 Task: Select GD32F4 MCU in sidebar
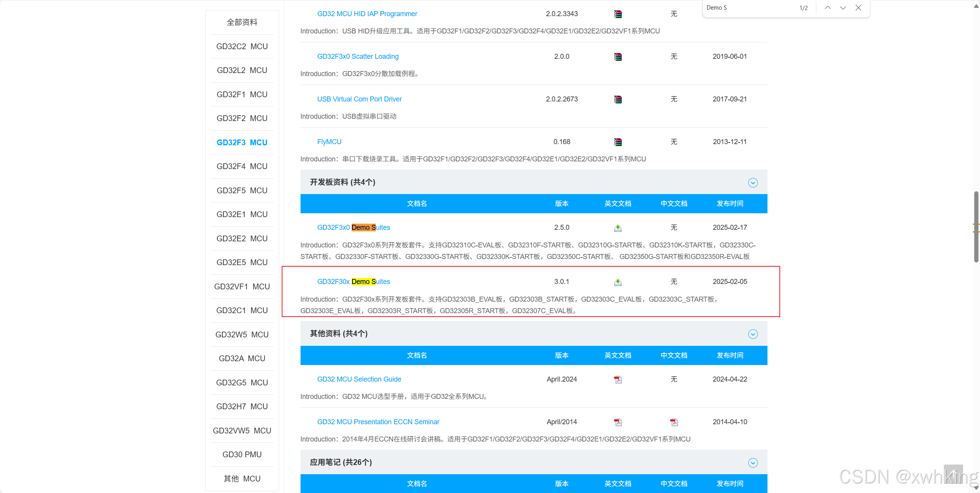pyautogui.click(x=242, y=166)
